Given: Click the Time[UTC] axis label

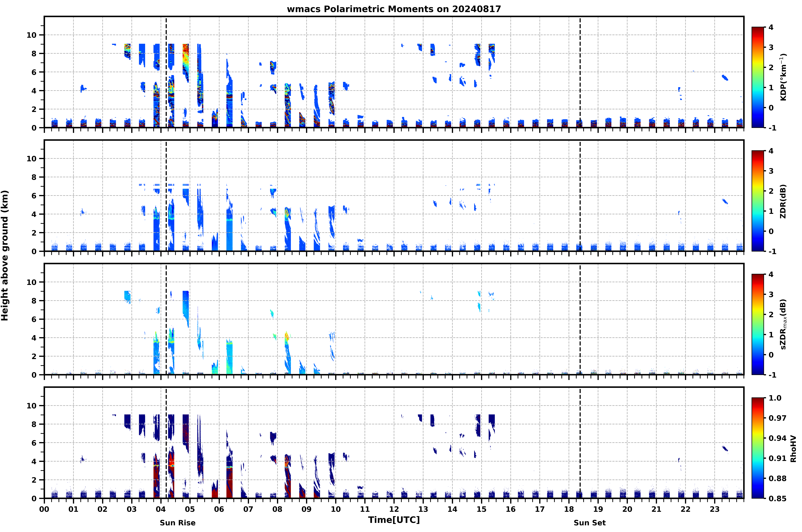Looking at the screenshot, I should (394, 520).
